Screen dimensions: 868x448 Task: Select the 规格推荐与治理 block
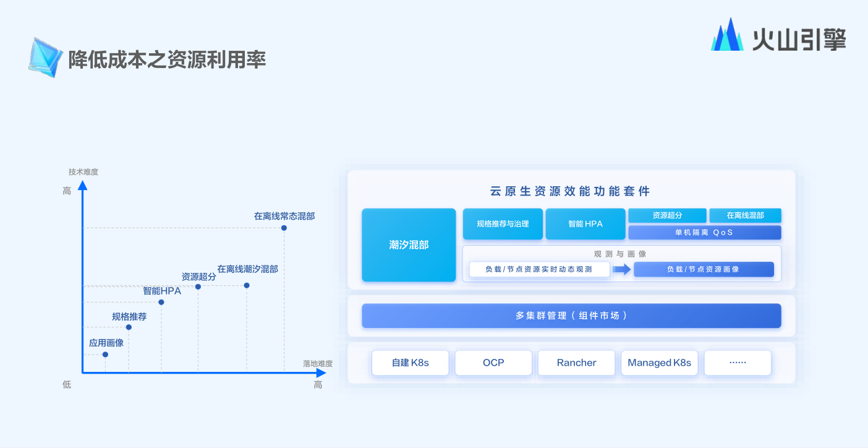(x=503, y=224)
